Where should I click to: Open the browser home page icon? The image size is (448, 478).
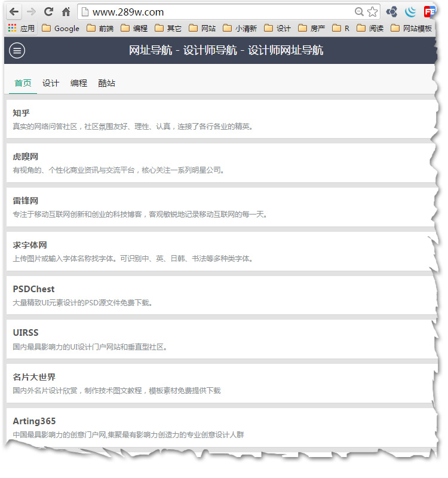[66, 12]
